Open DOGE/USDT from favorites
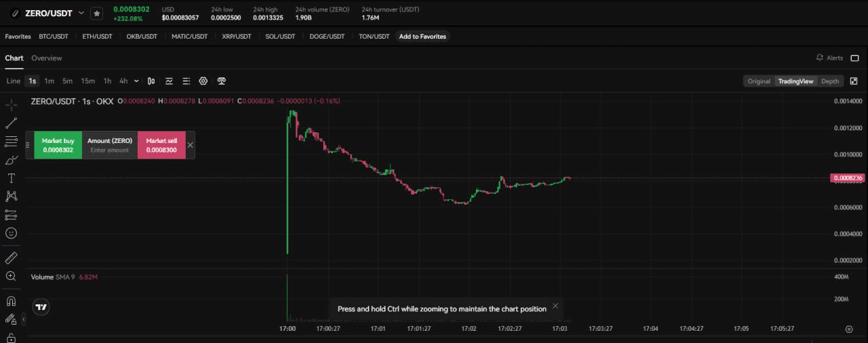 point(328,36)
